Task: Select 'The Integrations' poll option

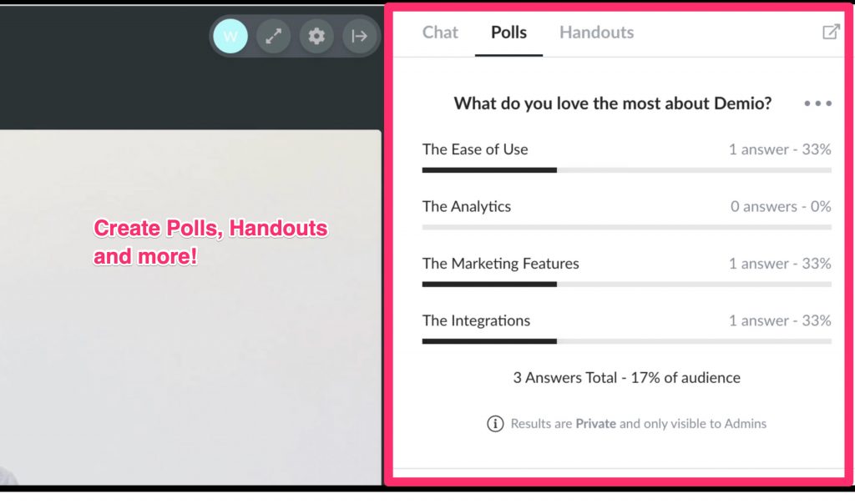Action: [476, 321]
